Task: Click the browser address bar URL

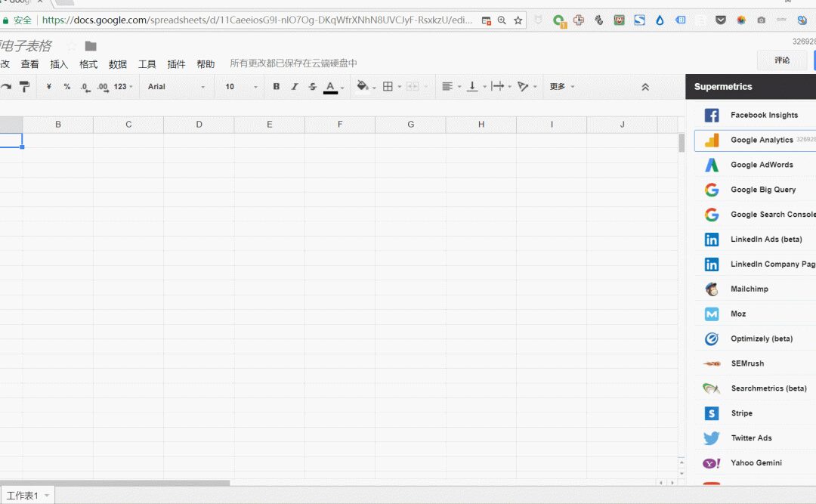Action: click(x=257, y=20)
